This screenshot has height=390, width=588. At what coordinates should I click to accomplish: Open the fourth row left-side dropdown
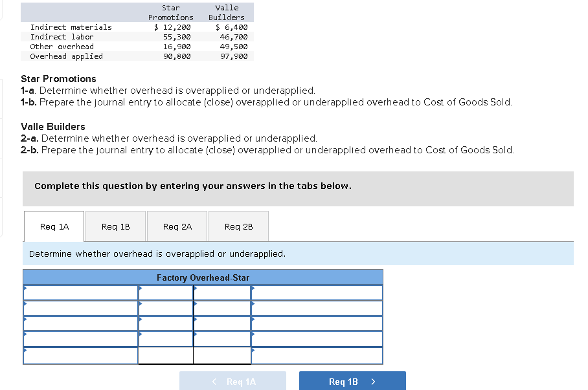coord(80,338)
